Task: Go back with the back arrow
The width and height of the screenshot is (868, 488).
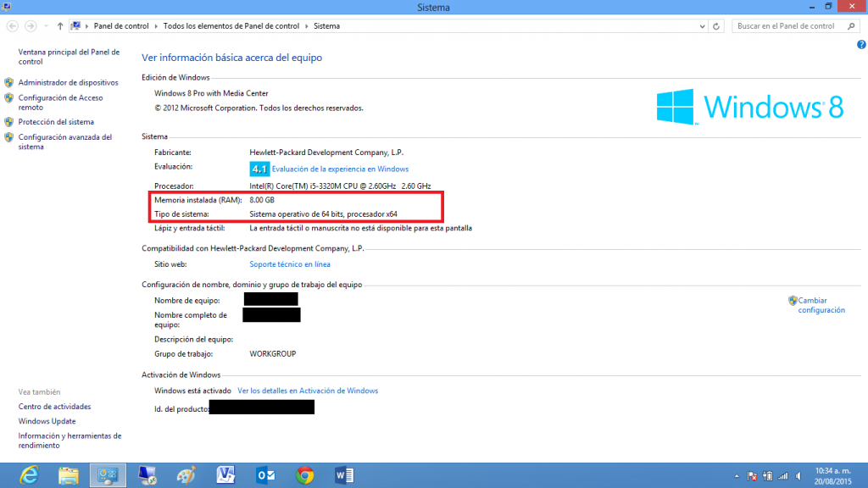Action: click(12, 26)
